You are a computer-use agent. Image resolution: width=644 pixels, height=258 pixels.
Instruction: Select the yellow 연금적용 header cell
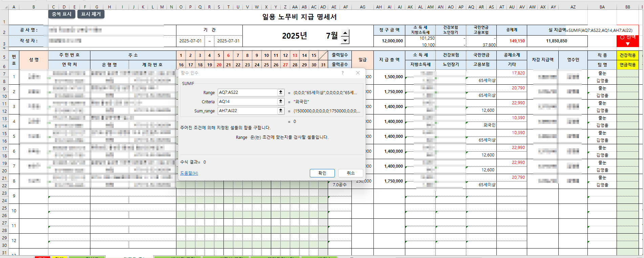pyautogui.click(x=627, y=65)
